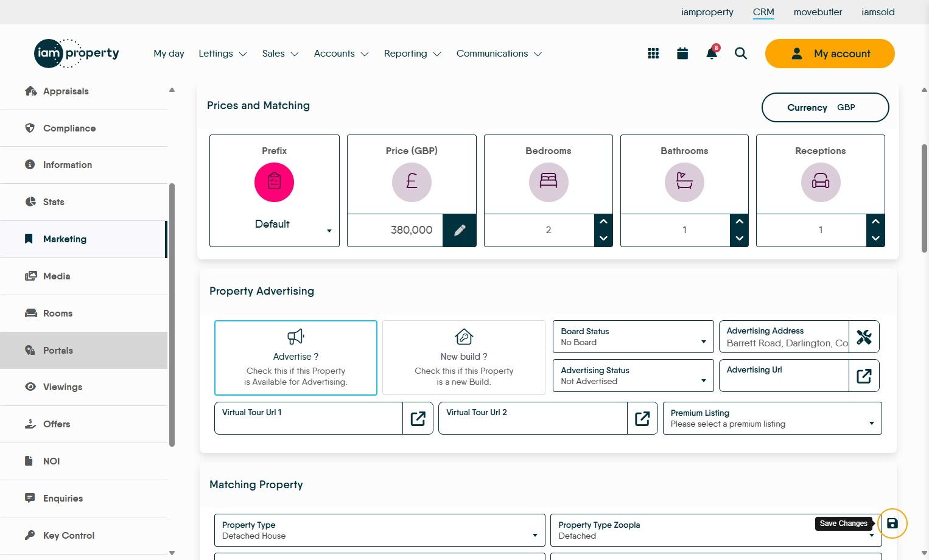Image resolution: width=929 pixels, height=560 pixels.
Task: Click the Save Changes floppy disk icon
Action: point(892,523)
